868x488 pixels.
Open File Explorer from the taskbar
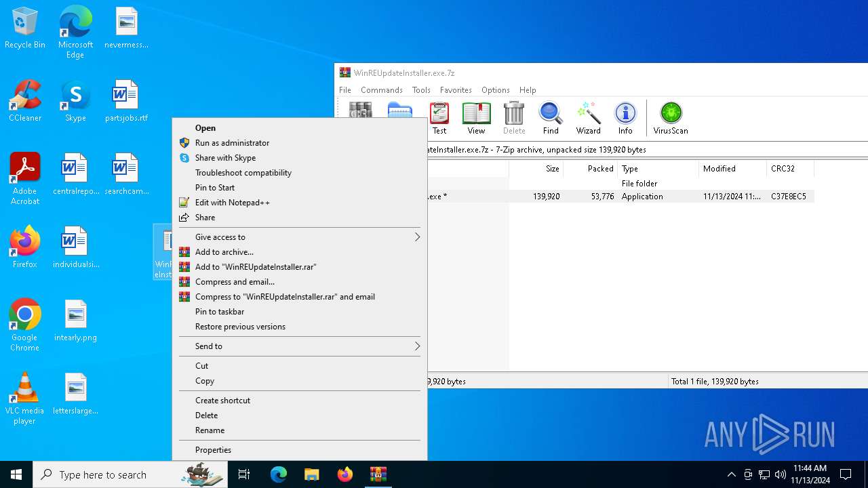pyautogui.click(x=312, y=474)
